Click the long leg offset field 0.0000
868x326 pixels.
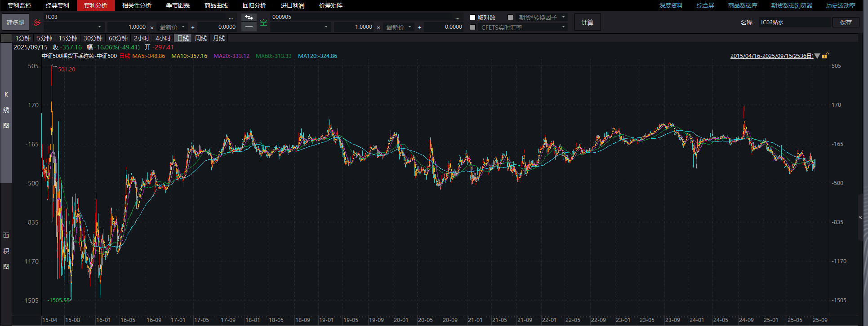(217, 27)
